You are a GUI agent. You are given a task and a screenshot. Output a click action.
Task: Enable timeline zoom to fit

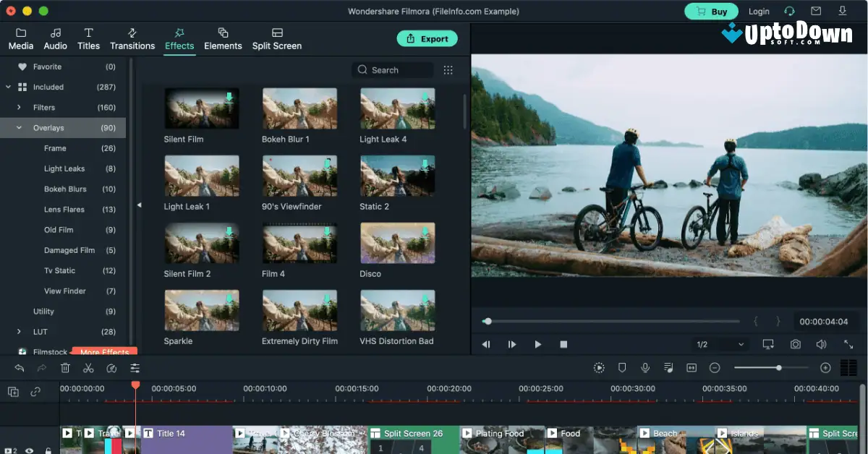pos(691,368)
